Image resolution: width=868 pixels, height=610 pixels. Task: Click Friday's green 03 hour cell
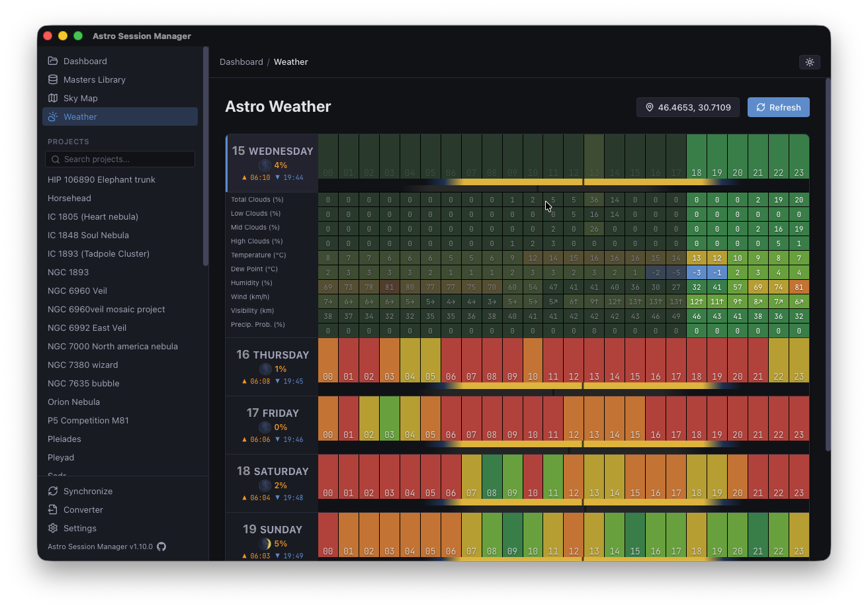pos(390,418)
